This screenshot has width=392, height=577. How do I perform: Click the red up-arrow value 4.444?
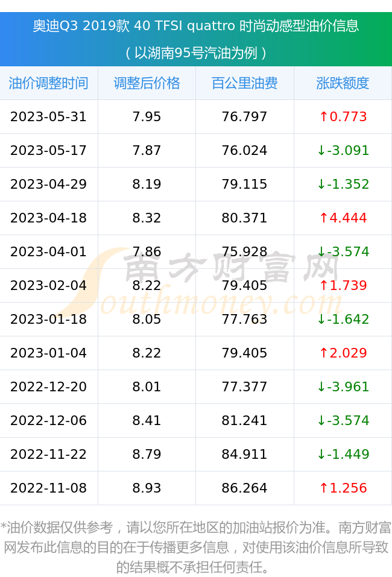pyautogui.click(x=343, y=218)
